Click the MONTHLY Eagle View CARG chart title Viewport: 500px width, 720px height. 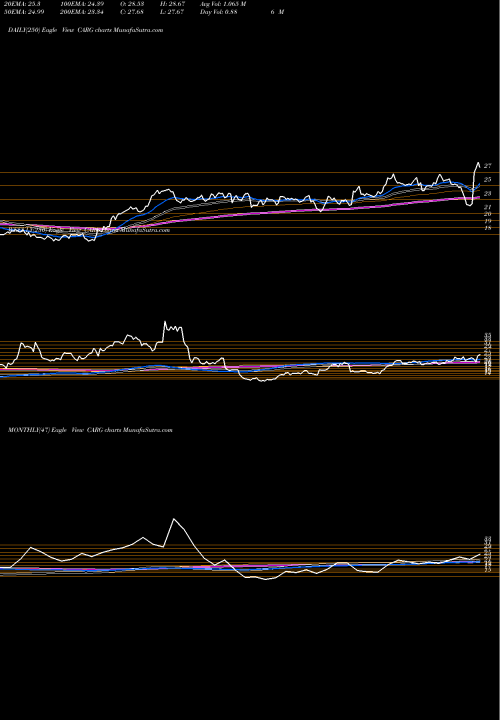[x=90, y=430]
